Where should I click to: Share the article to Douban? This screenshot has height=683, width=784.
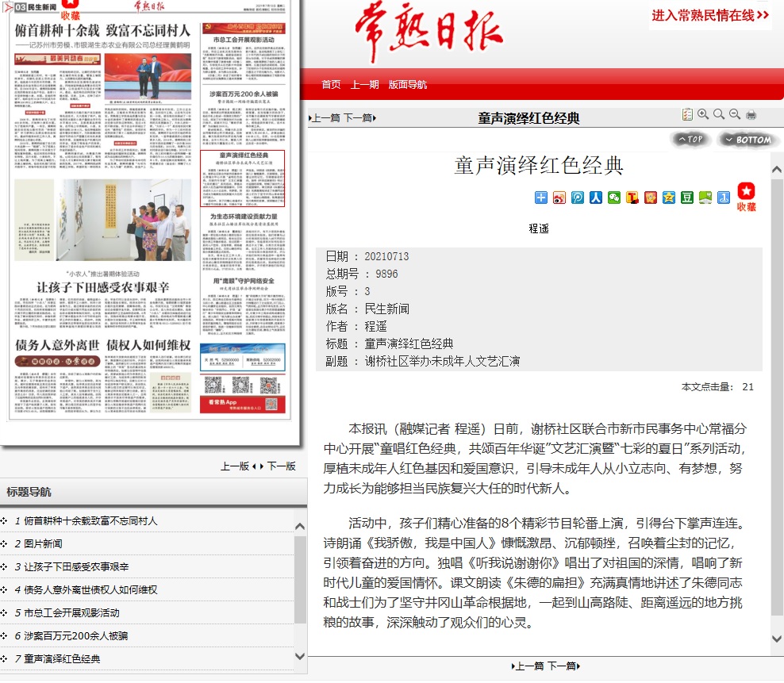687,198
